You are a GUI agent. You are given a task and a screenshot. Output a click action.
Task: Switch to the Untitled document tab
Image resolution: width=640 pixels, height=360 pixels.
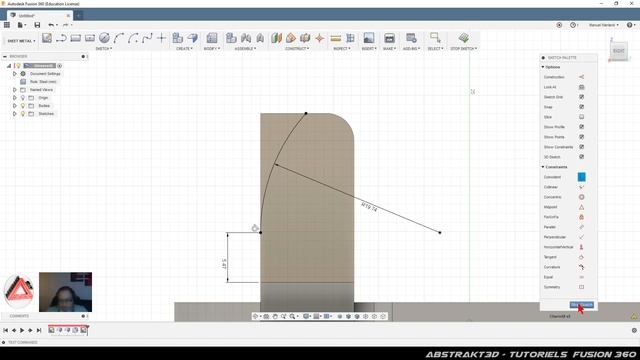pos(40,16)
